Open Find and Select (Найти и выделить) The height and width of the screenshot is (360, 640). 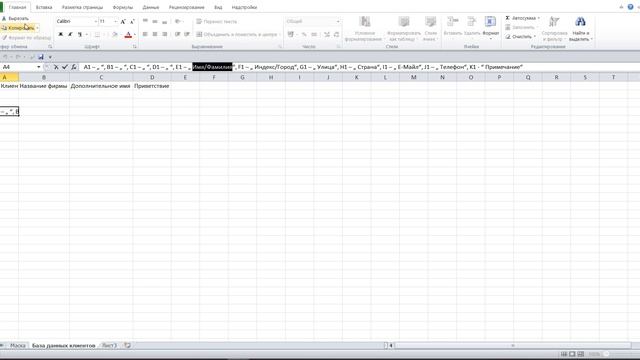point(580,29)
